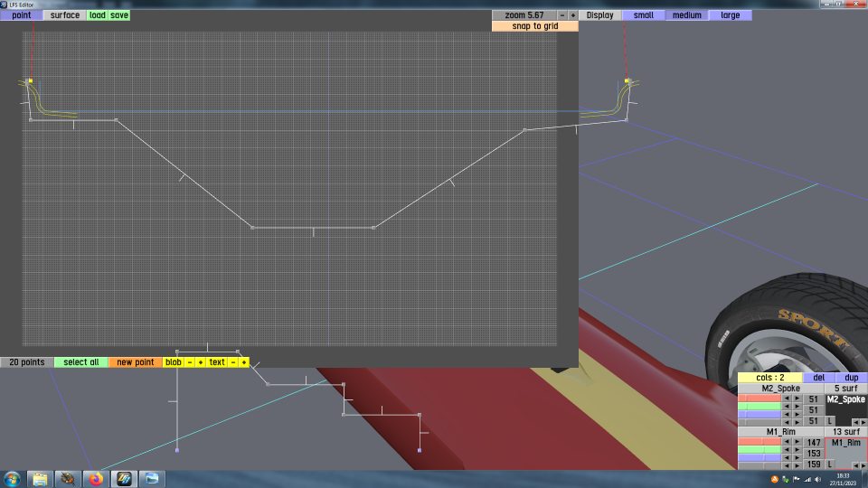Switch to surface editing mode

(65, 15)
